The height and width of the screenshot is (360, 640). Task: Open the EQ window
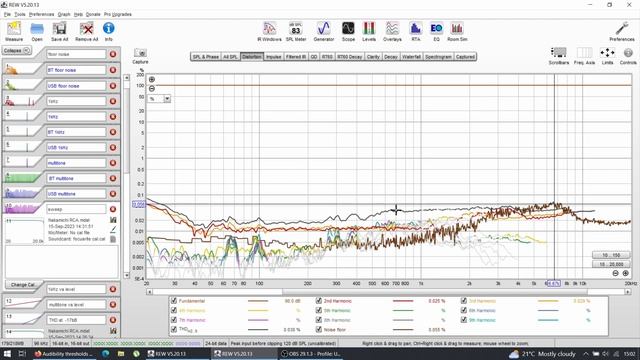[x=436, y=31]
